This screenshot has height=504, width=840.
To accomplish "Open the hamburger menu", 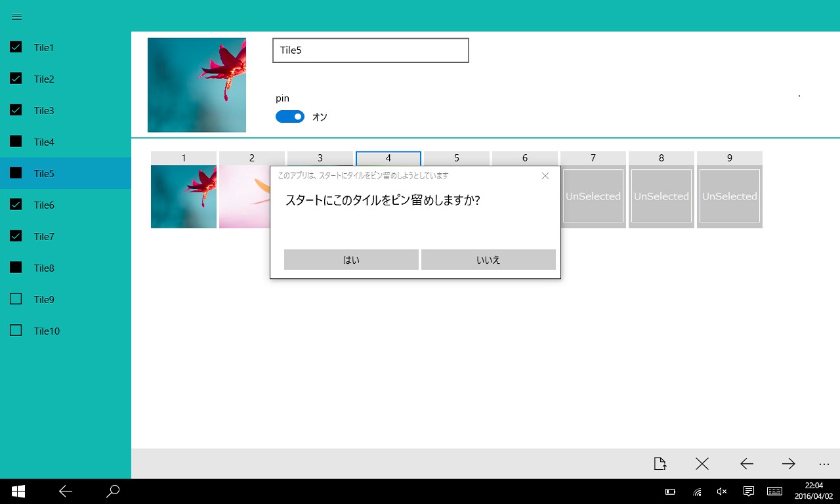I will [x=17, y=16].
